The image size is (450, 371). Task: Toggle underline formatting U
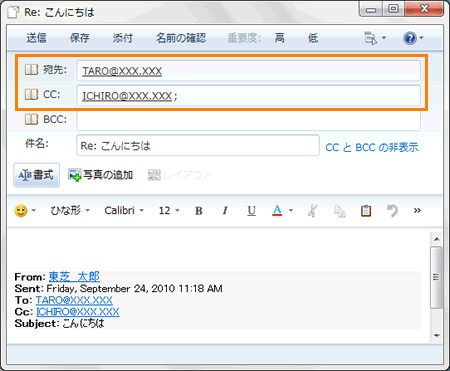[251, 211]
